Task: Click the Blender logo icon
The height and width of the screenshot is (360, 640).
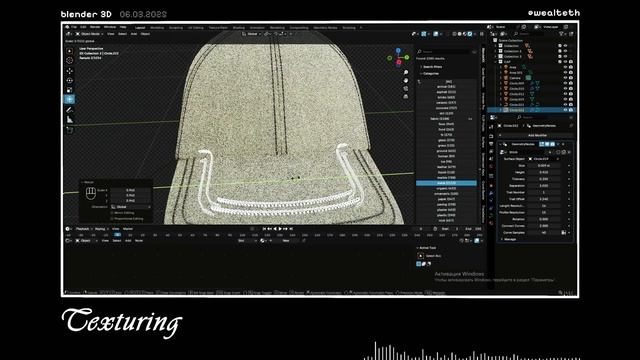Action: 67,27
